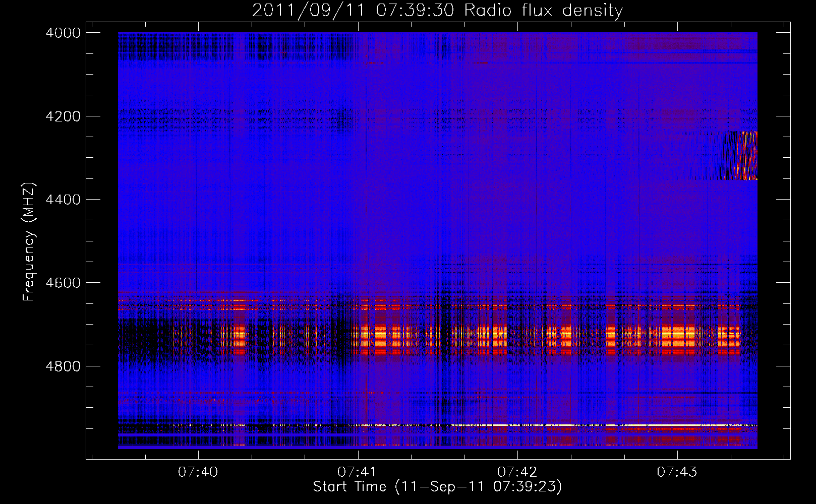Click the 4600 frequency tick label
Screen dimensions: 816x504
63,283
